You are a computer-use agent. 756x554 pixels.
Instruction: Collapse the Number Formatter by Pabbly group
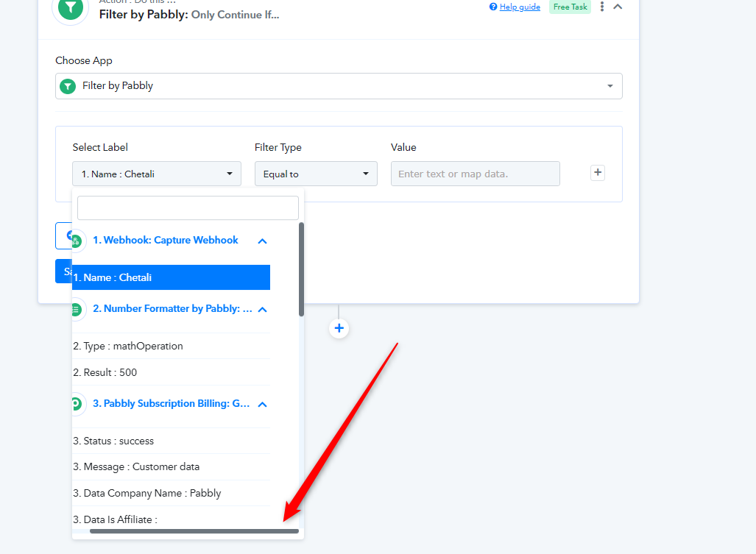(x=262, y=309)
